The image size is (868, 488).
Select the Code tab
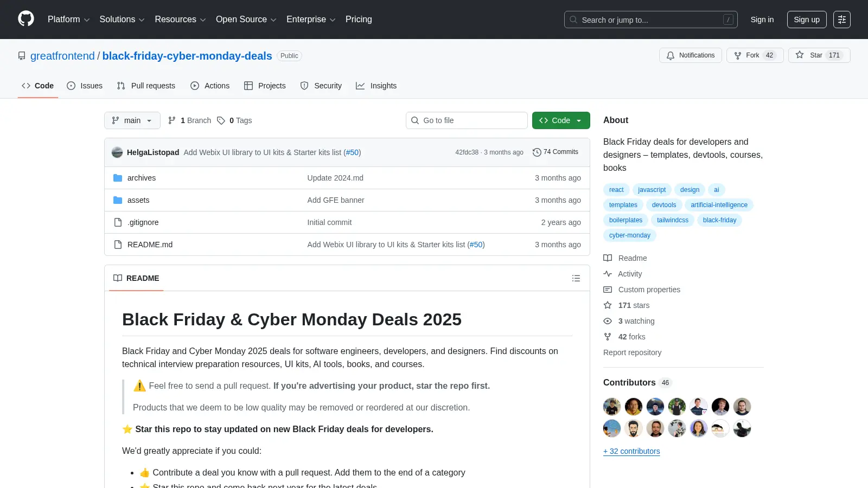38,86
